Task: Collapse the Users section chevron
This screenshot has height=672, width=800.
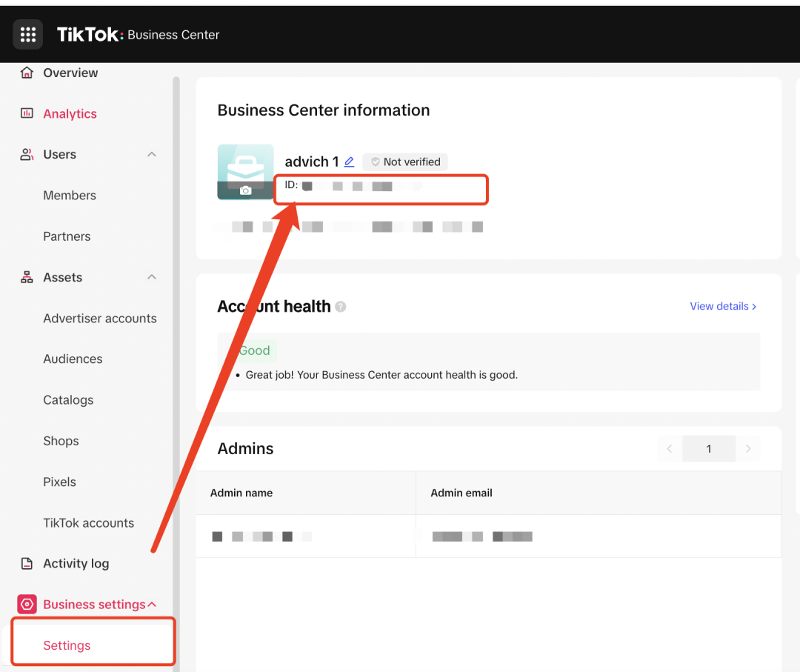Action: pyautogui.click(x=152, y=154)
